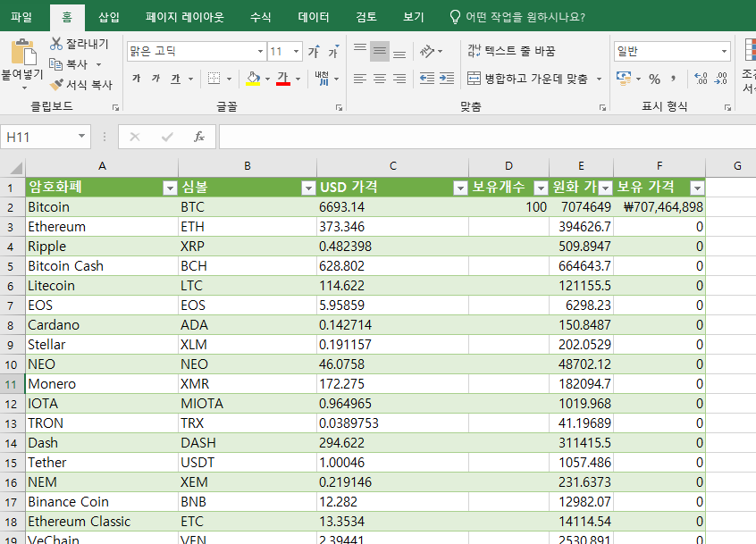This screenshot has height=544, width=756.
Task: Click the light bulb Tell Me icon
Action: tap(455, 17)
